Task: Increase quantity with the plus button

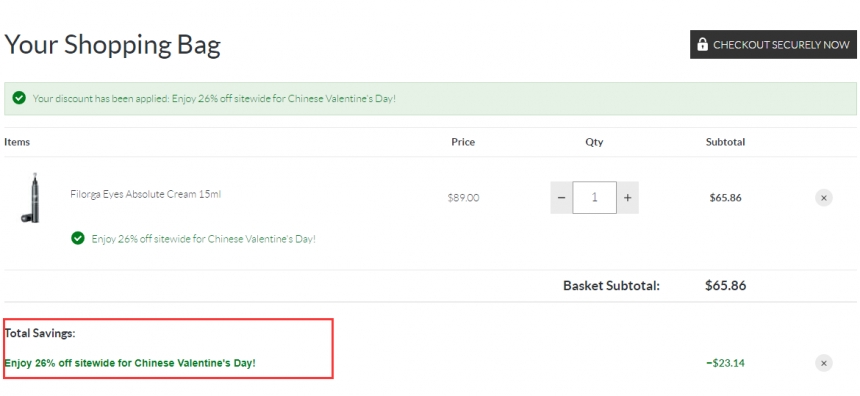Action: pos(627,197)
